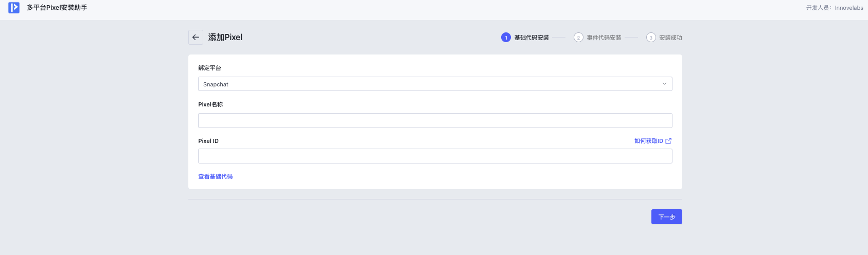The width and height of the screenshot is (868, 255).
Task: Click the 多平台Pixel安装助手 app title
Action: coord(57,8)
